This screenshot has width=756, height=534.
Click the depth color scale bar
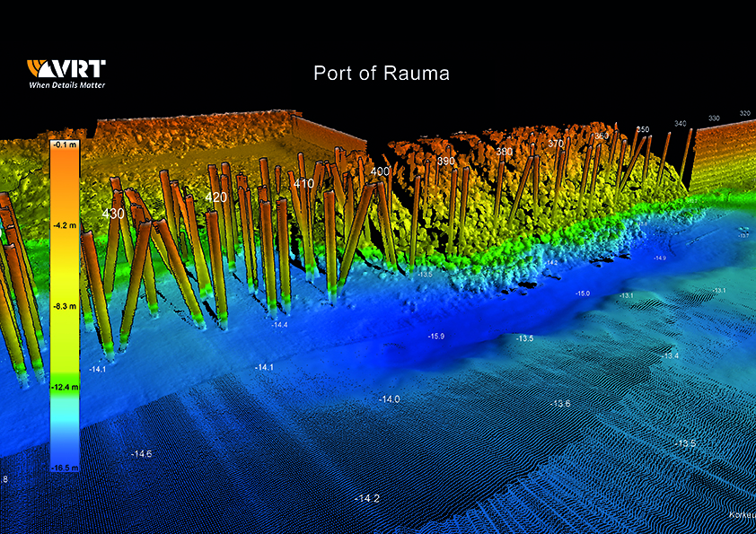point(64,305)
